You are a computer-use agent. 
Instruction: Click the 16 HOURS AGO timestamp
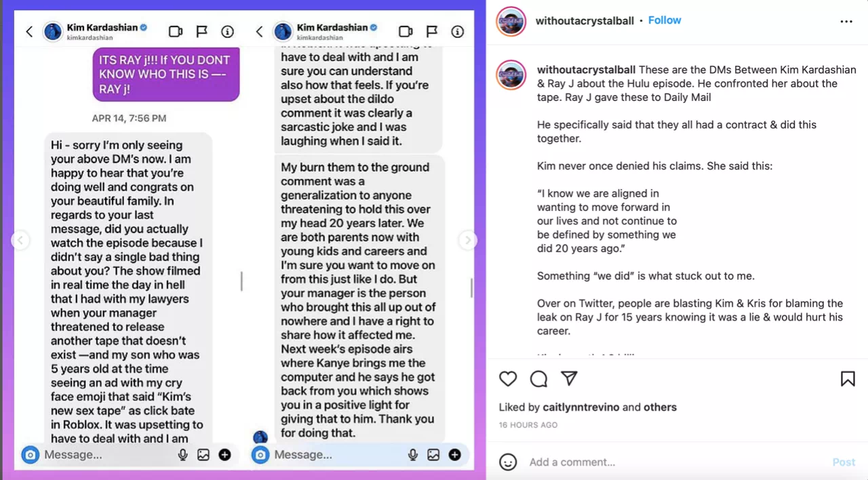coord(528,425)
